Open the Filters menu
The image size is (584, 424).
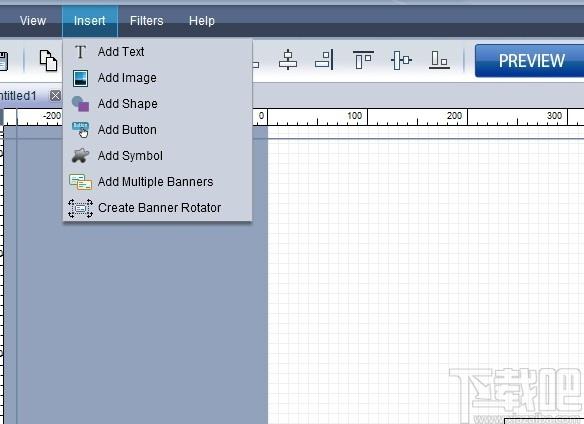(x=146, y=21)
